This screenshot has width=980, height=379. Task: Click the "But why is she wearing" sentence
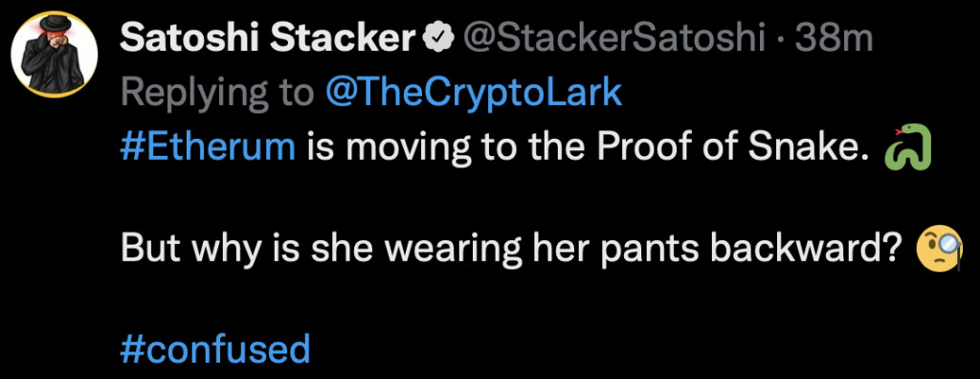coord(320,250)
